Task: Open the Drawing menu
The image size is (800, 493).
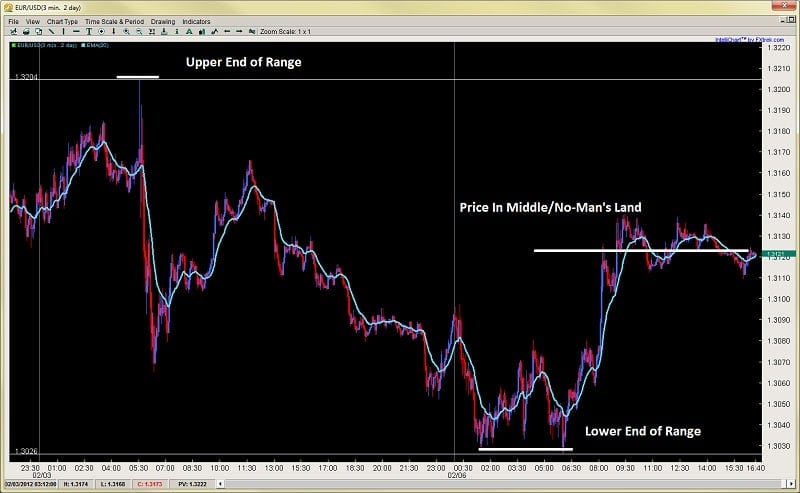Action: pos(163,21)
